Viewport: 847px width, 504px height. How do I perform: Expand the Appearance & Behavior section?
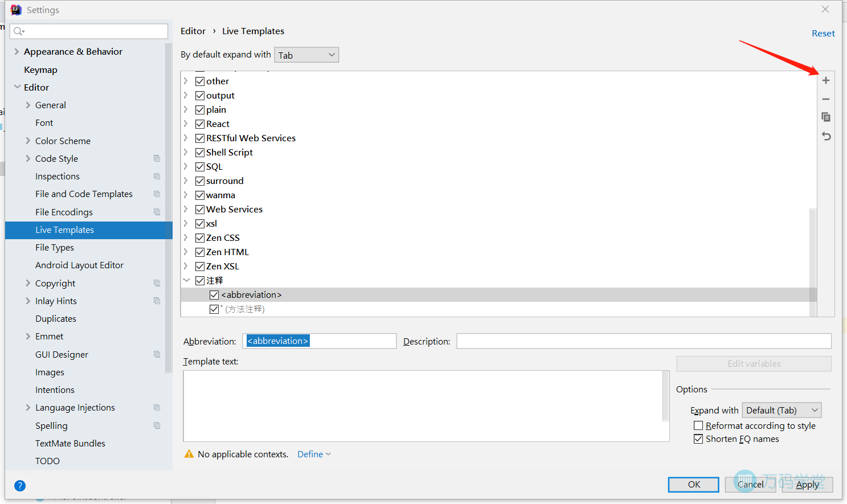(x=17, y=51)
